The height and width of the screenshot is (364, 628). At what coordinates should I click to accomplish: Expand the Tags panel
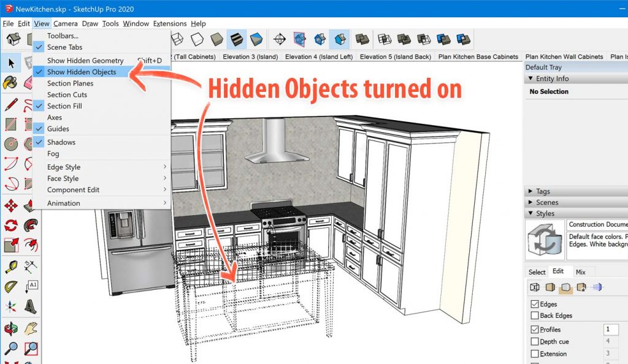click(543, 191)
